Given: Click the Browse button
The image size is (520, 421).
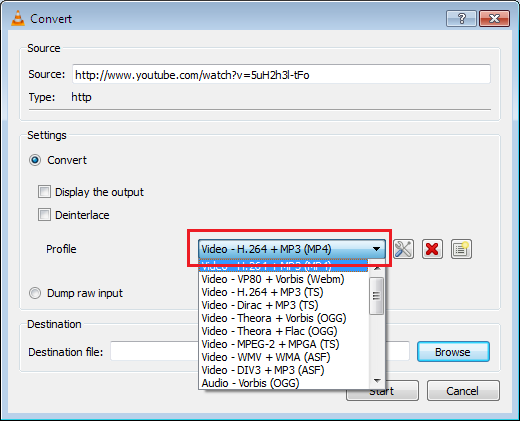Looking at the screenshot, I should pyautogui.click(x=453, y=352).
